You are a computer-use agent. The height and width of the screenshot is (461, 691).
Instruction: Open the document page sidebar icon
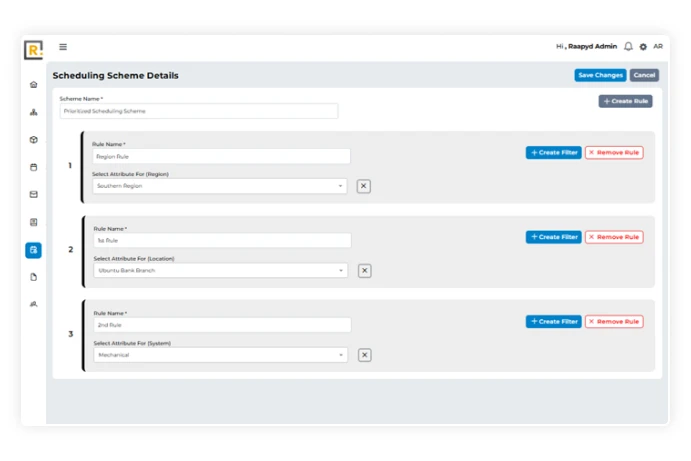(34, 277)
